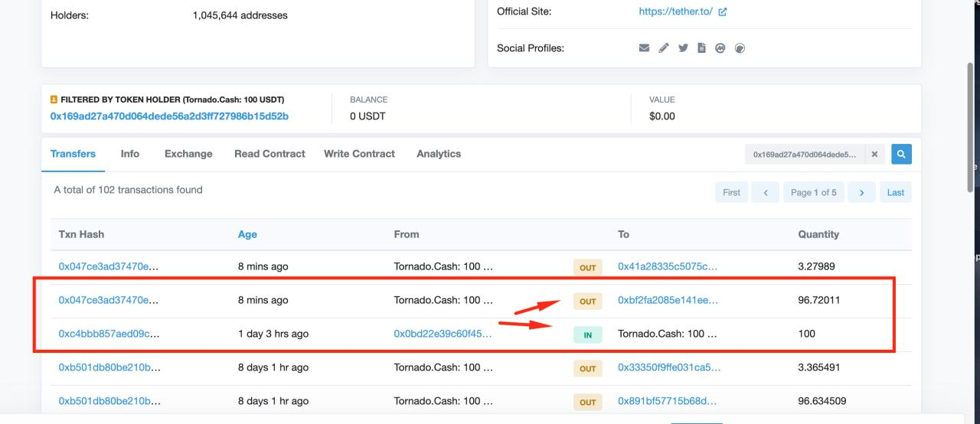Open the Read Contract tab

tap(269, 154)
